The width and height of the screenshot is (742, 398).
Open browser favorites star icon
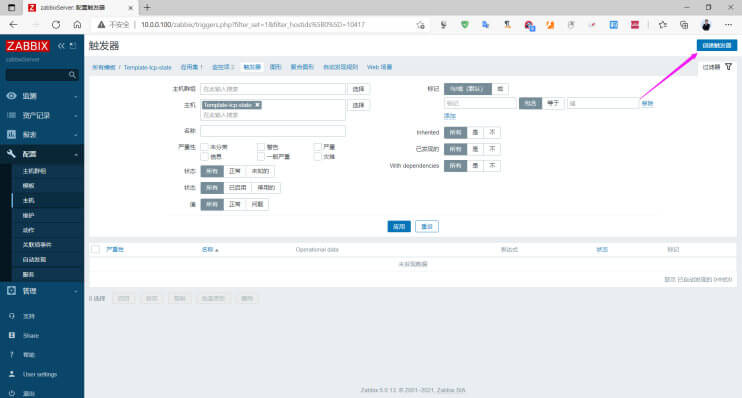coord(662,25)
